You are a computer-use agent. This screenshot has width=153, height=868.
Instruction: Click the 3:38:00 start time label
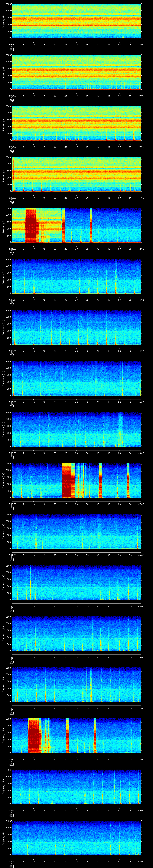pos(12,96)
